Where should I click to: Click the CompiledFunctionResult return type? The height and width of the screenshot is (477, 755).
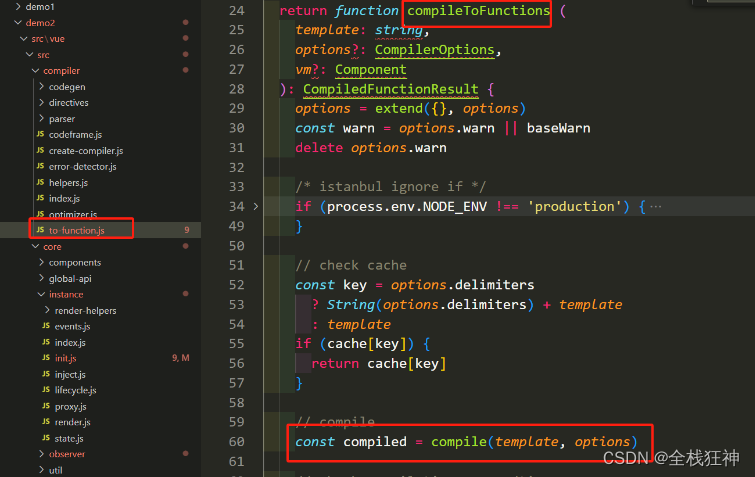point(391,89)
